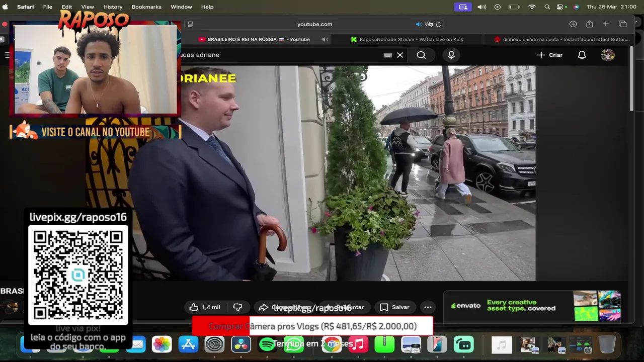Open the three-dot more actions menu under the video
Viewport: 644px width, 362px height.
pos(428,307)
